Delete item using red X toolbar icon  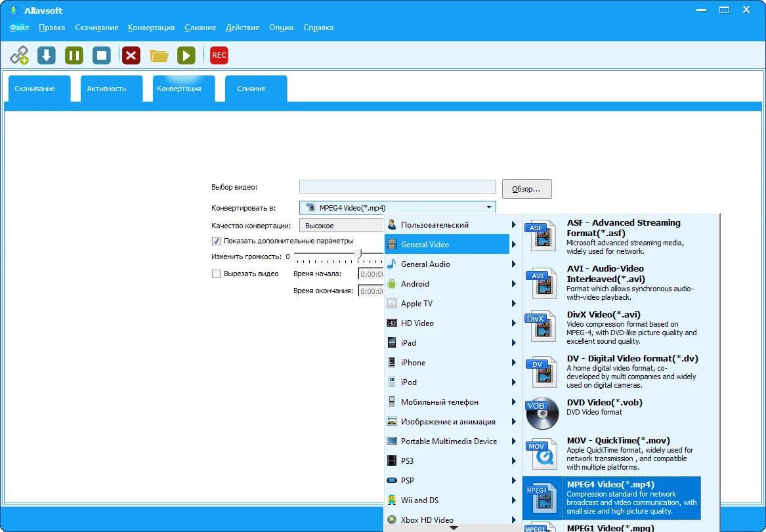(x=131, y=56)
